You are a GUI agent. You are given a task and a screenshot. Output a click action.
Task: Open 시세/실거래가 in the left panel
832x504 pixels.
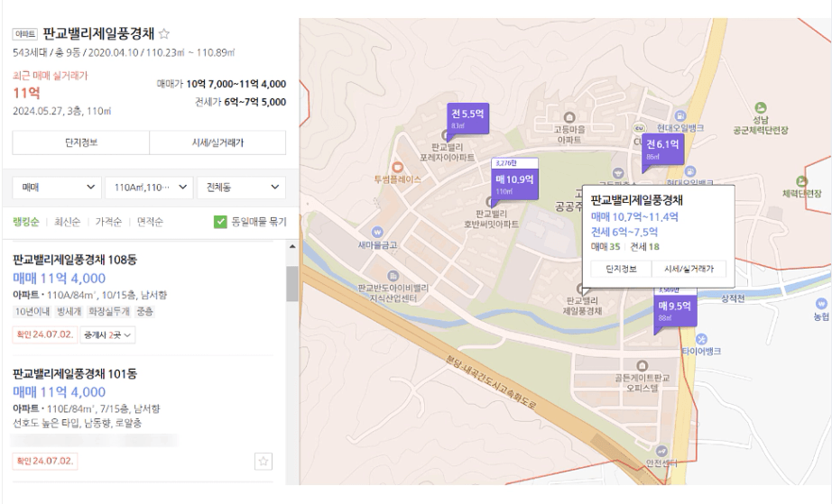pyautogui.click(x=217, y=142)
